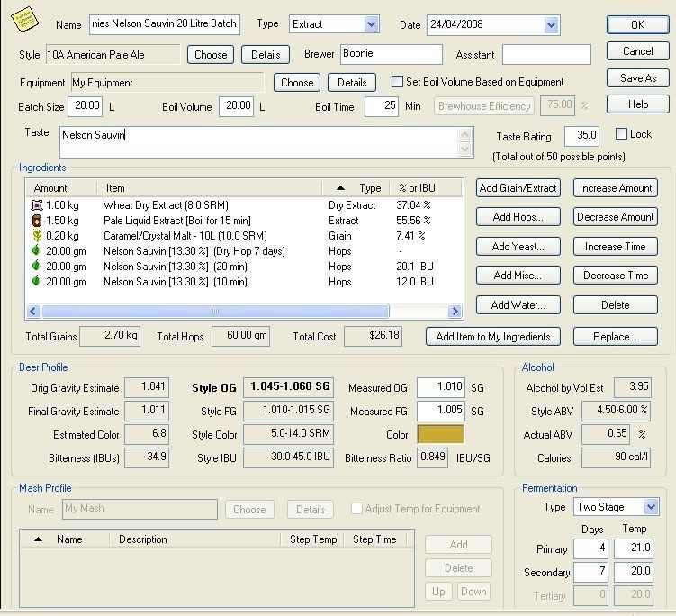Select the Wheat Dry Extract row text
The width and height of the screenshot is (676, 616).
click(x=166, y=205)
